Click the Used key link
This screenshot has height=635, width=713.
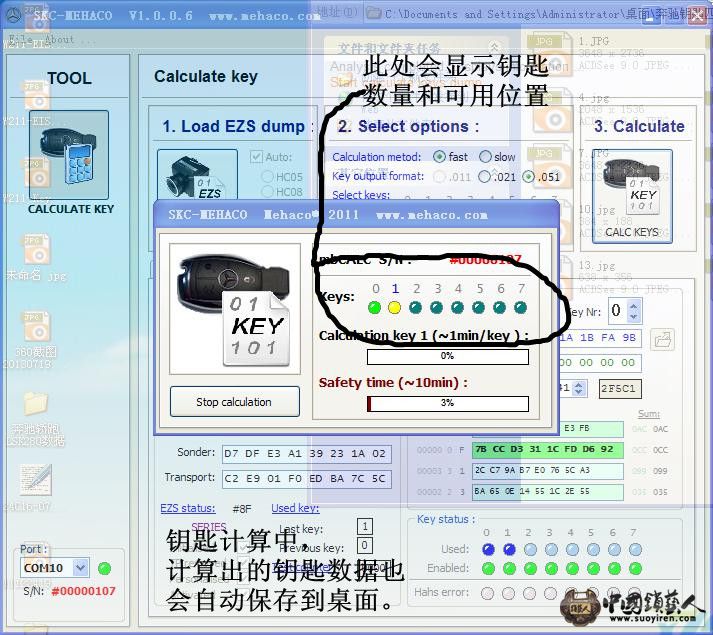coord(296,508)
